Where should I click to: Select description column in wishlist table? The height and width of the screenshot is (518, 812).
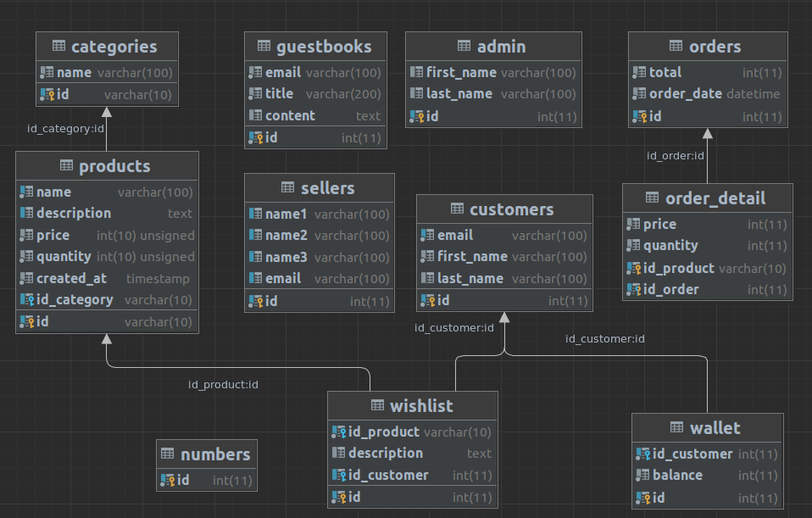point(413,454)
